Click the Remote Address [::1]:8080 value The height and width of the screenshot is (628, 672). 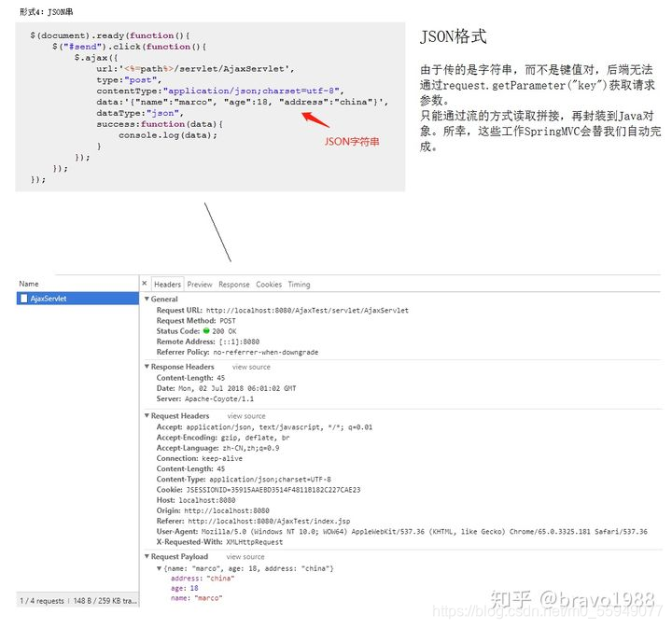[x=239, y=342]
